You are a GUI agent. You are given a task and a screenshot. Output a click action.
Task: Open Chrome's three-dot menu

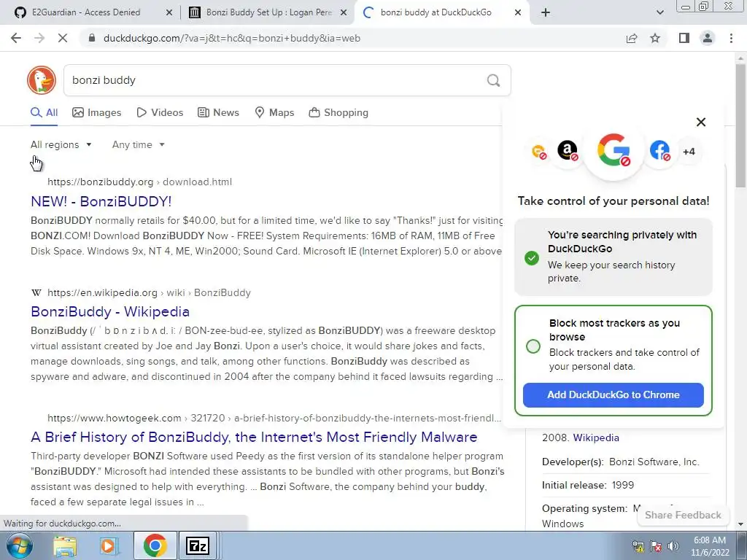click(731, 38)
